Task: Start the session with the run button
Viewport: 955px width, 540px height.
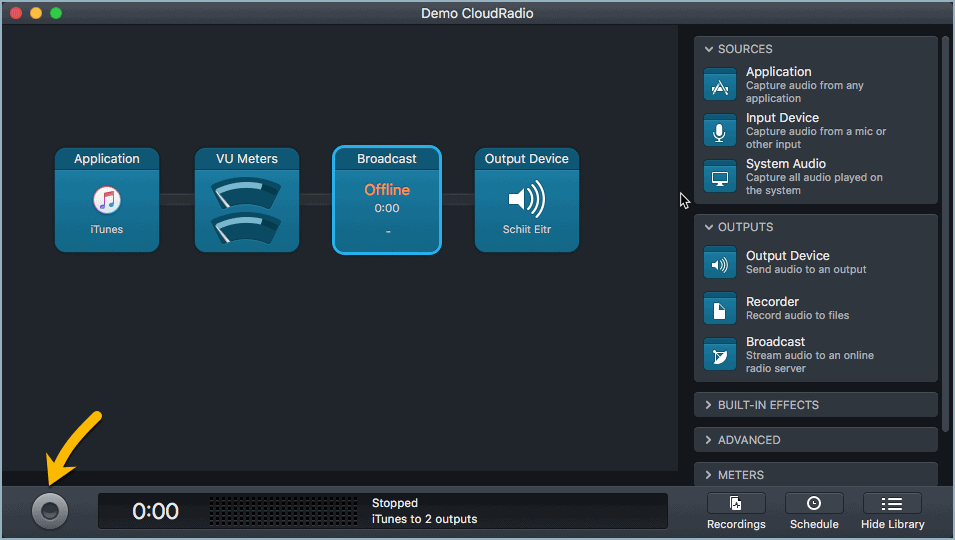Action: [50, 511]
